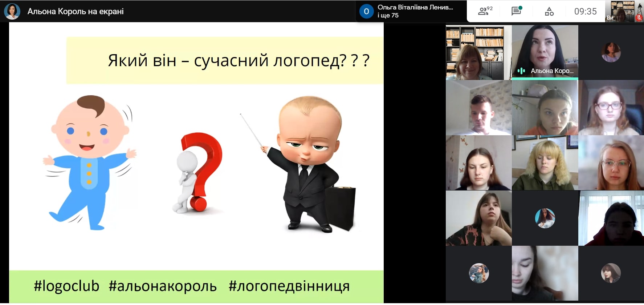Screen dimensions: 644x305
Task: Open the 'Ольга Віталіївна Ленив... і ще 75' notification
Action: pyautogui.click(x=415, y=11)
